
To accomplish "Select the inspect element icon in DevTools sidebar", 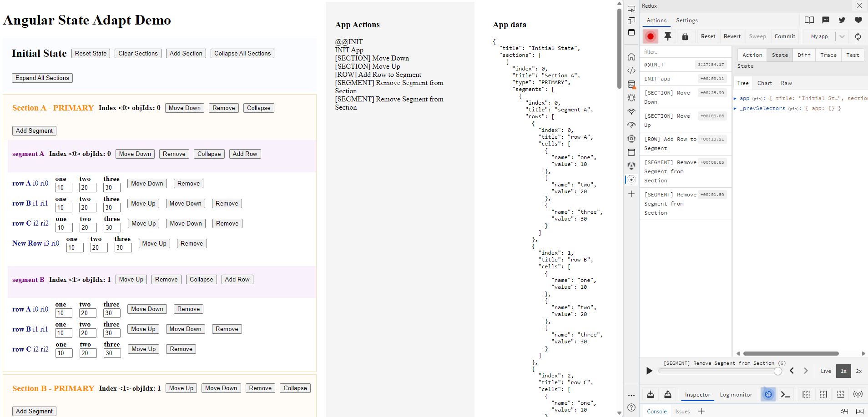I will click(631, 9).
